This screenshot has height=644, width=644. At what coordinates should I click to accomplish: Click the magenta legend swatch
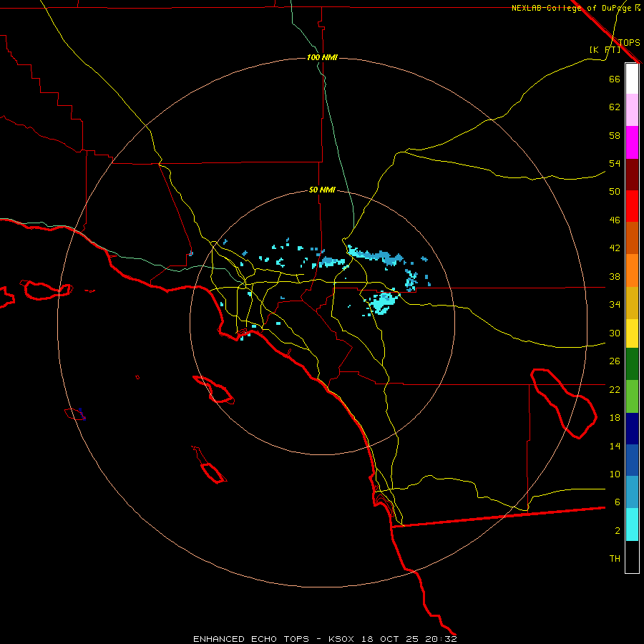(x=632, y=142)
